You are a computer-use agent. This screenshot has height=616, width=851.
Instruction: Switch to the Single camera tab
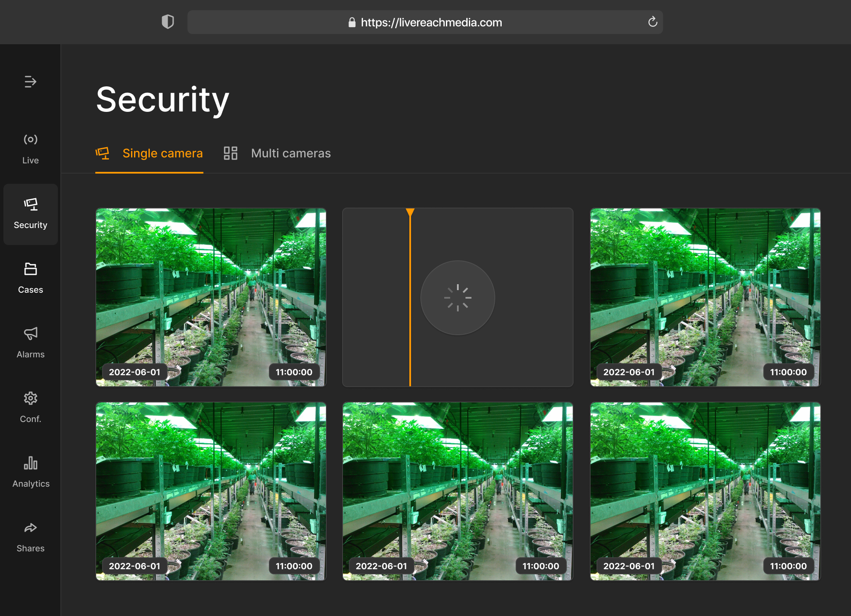(x=149, y=153)
